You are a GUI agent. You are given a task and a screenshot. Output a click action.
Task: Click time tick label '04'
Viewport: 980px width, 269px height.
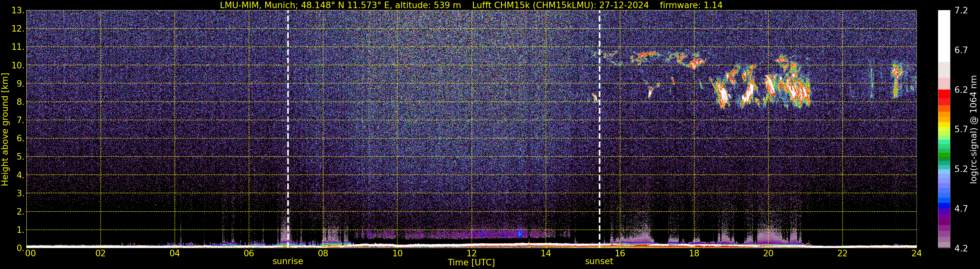tap(175, 253)
